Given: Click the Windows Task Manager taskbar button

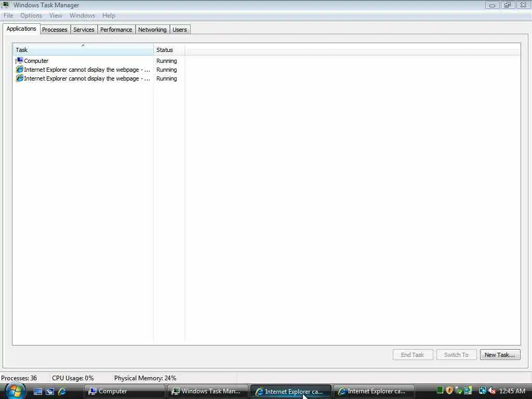Looking at the screenshot, I should coord(208,391).
